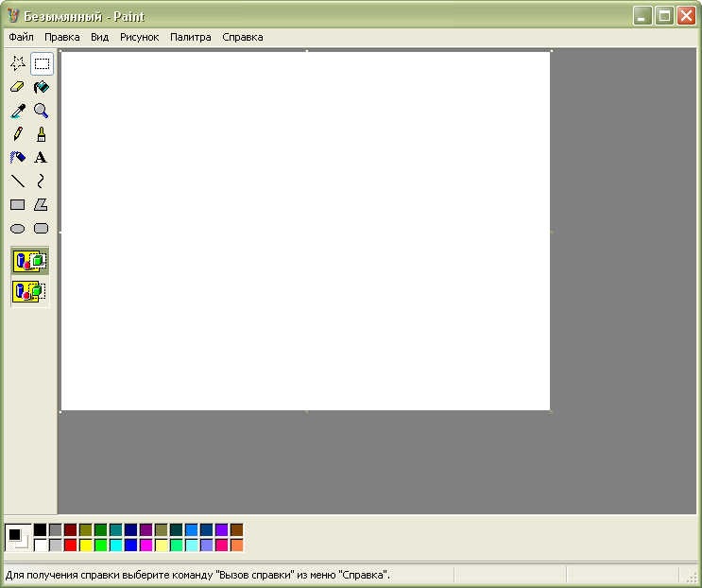Select the dark red (maroon) swatch
702x588 pixels.
70,529
